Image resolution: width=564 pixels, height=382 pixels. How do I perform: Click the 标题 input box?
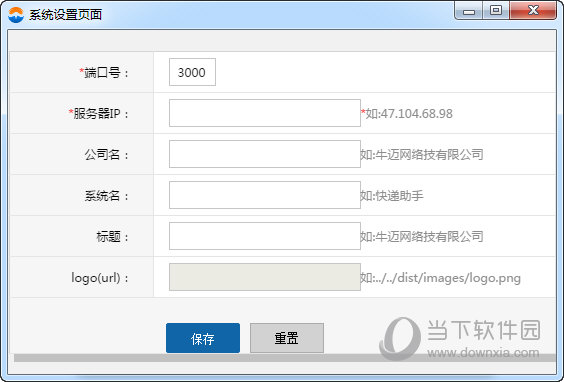click(265, 236)
